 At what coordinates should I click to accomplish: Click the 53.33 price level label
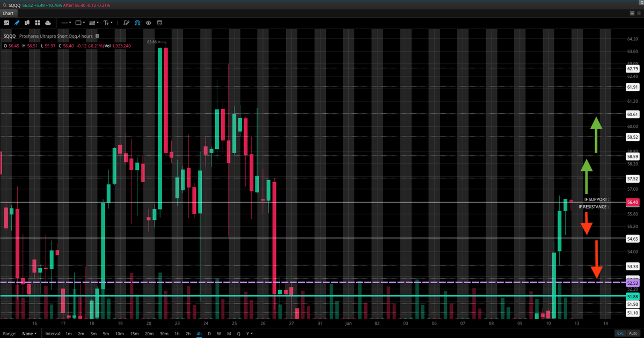tap(632, 267)
